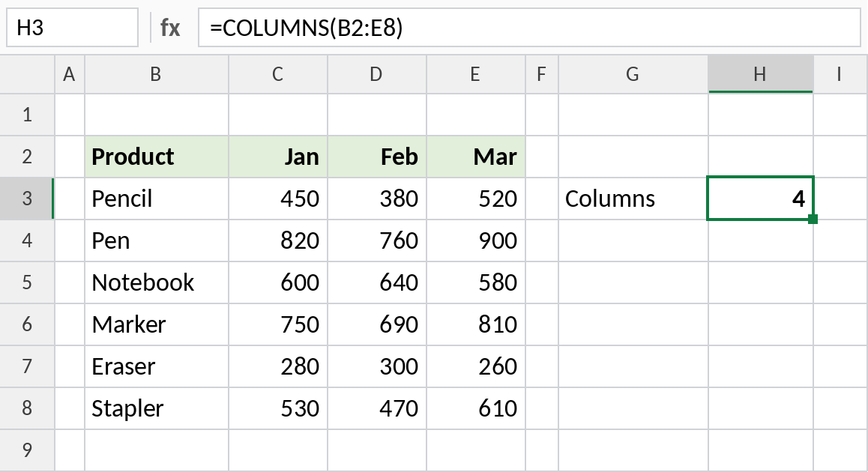Select row 6 header

(x=27, y=325)
